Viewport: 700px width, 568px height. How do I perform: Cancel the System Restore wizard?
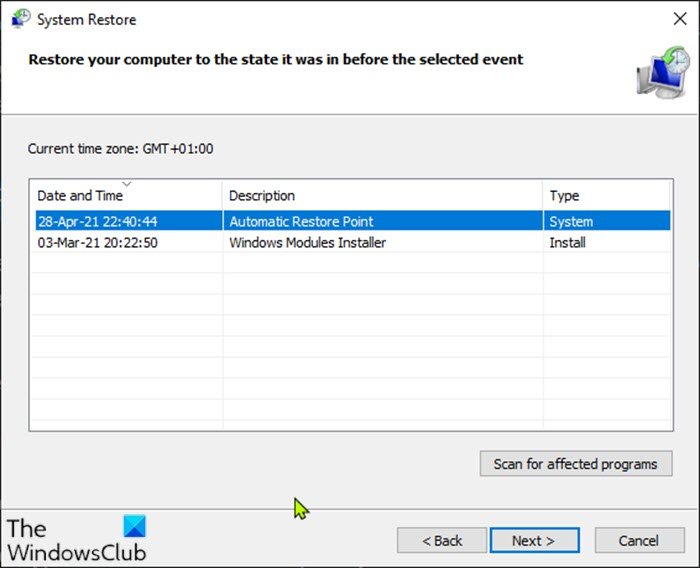[639, 540]
